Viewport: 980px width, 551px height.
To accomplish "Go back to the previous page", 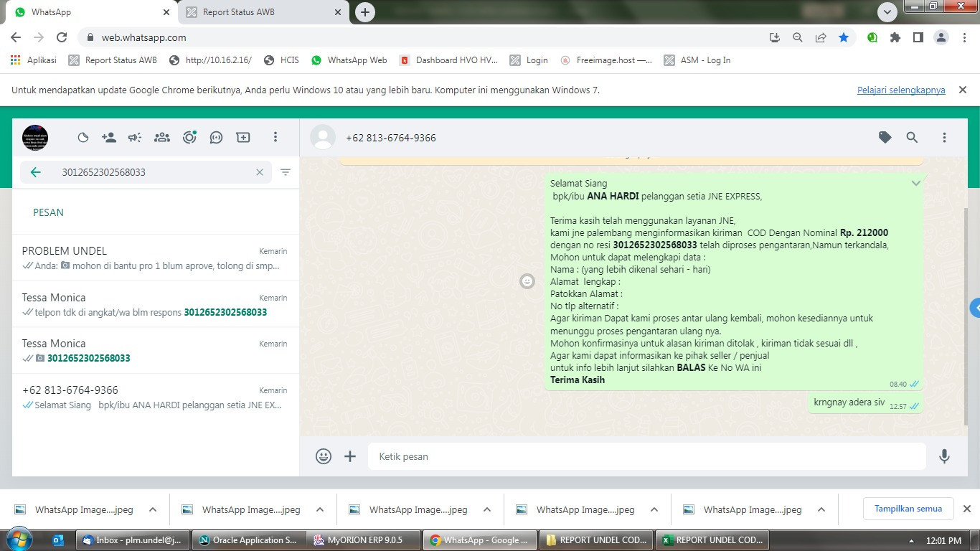I will (x=16, y=37).
